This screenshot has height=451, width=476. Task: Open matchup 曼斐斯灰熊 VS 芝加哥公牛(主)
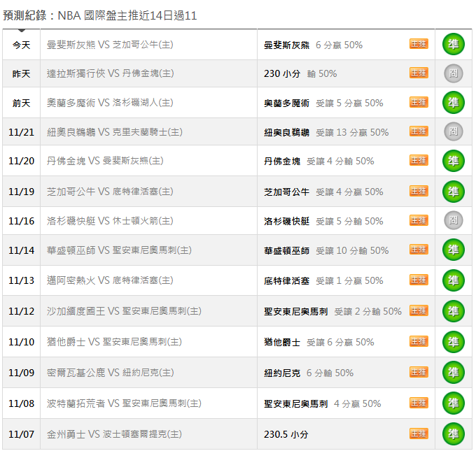[x=110, y=45]
